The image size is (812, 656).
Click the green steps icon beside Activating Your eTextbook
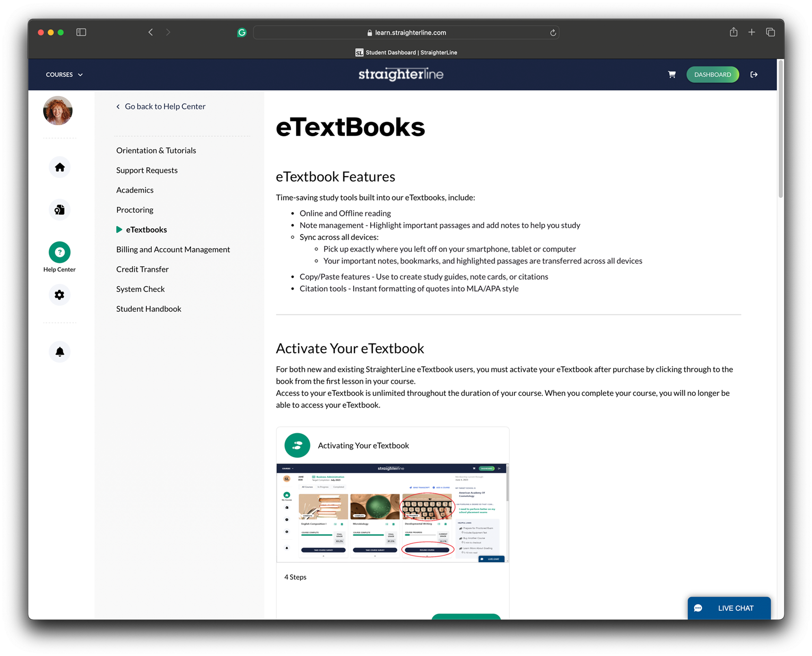[297, 445]
